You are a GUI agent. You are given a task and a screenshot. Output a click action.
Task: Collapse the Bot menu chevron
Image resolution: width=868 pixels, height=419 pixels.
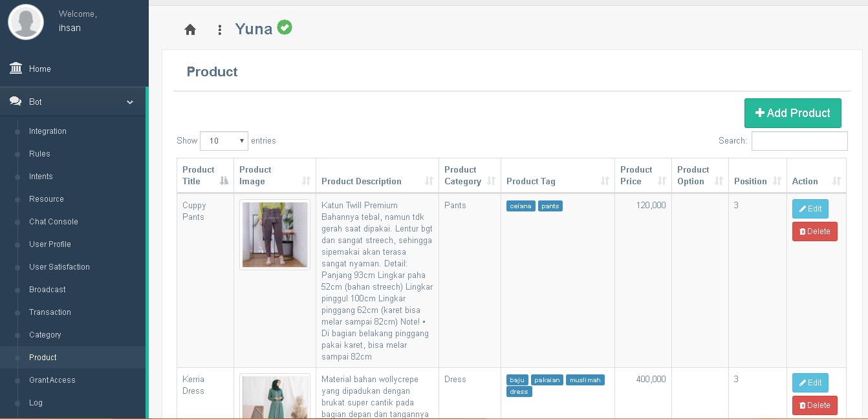[x=130, y=102]
